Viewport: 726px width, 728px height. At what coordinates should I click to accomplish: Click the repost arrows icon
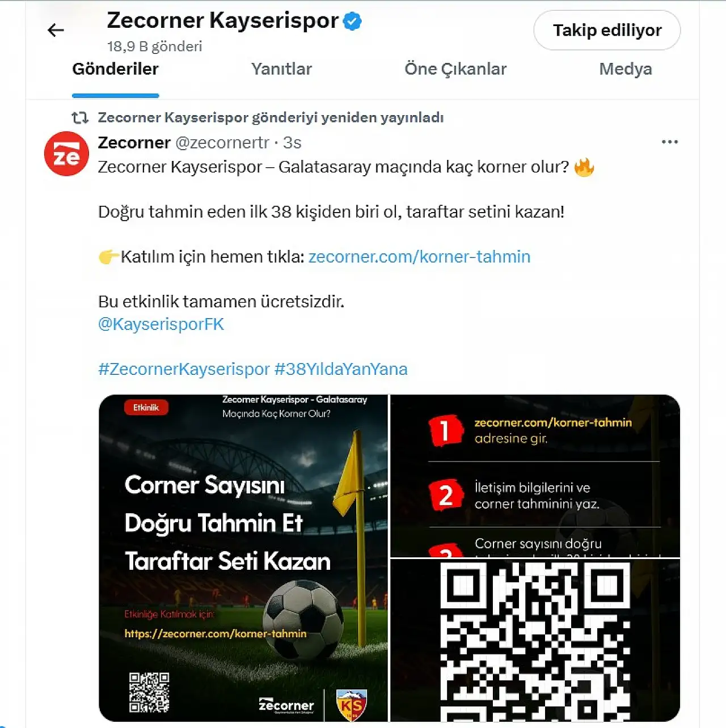80,118
